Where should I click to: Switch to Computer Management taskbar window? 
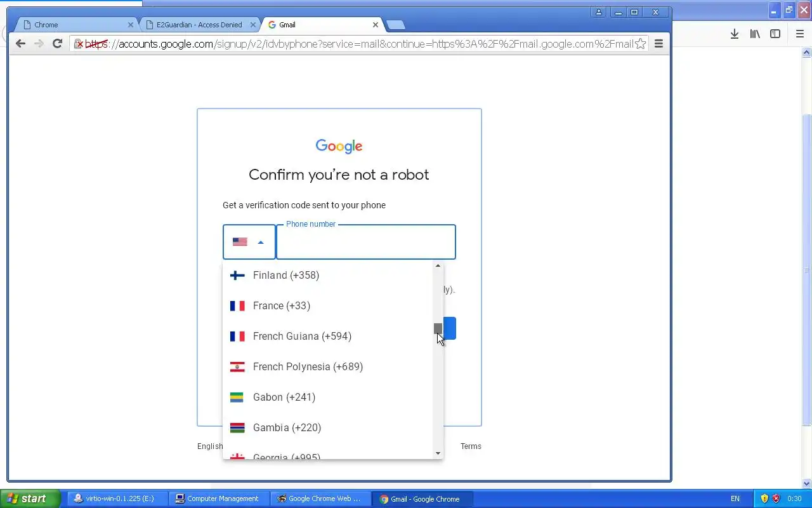tap(219, 498)
